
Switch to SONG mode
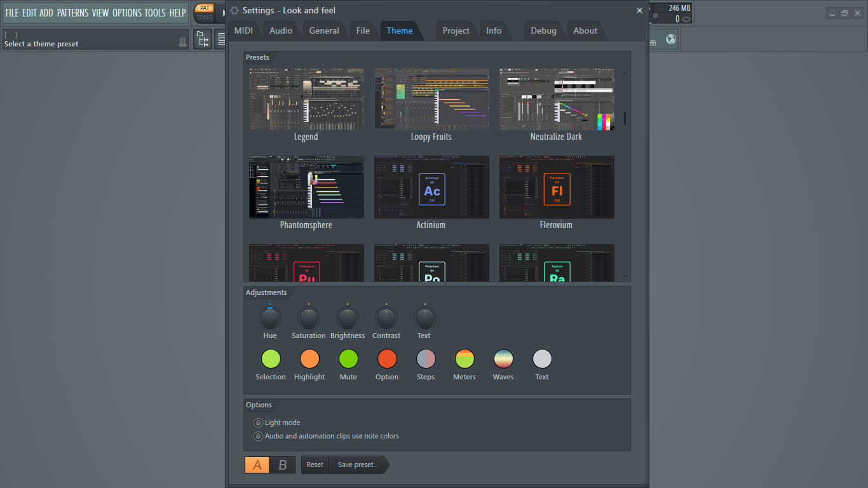[x=205, y=18]
